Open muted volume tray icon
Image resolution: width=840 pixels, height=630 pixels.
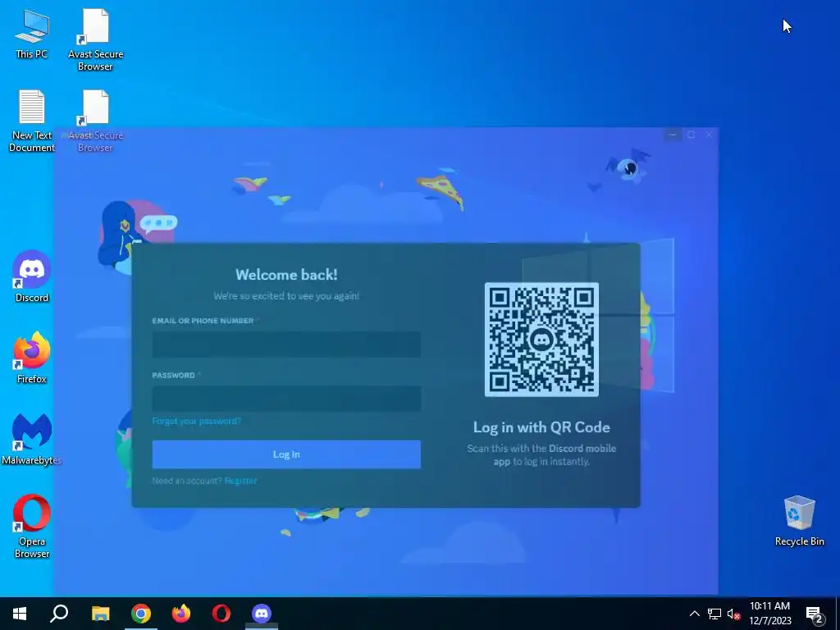tap(733, 614)
